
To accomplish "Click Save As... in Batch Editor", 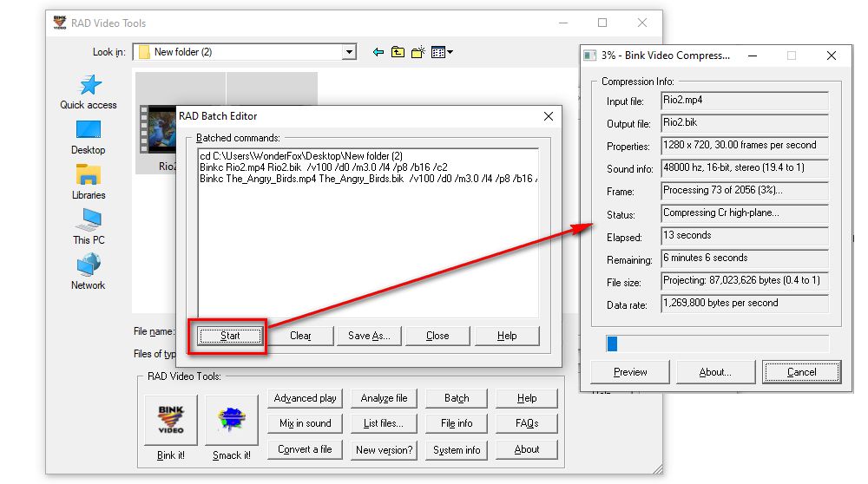I will pyautogui.click(x=369, y=336).
